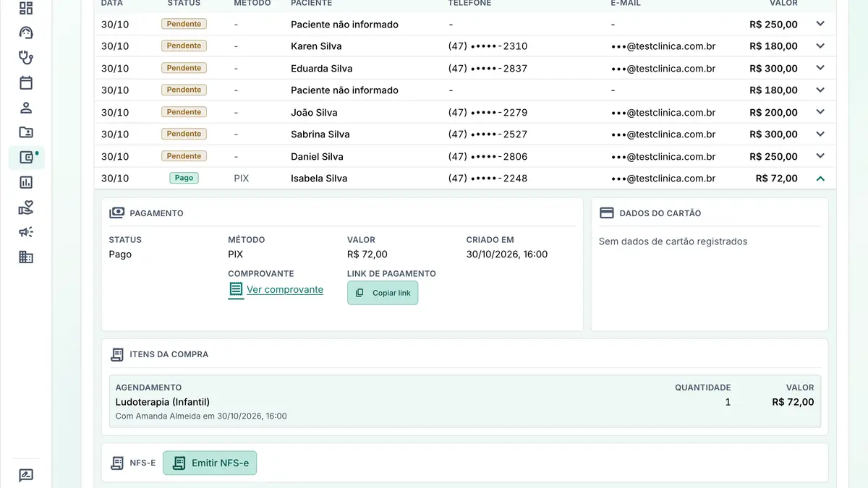This screenshot has width=868, height=488.
Task: Click the Pendente badge on Daniel Silva's row
Action: [184, 156]
